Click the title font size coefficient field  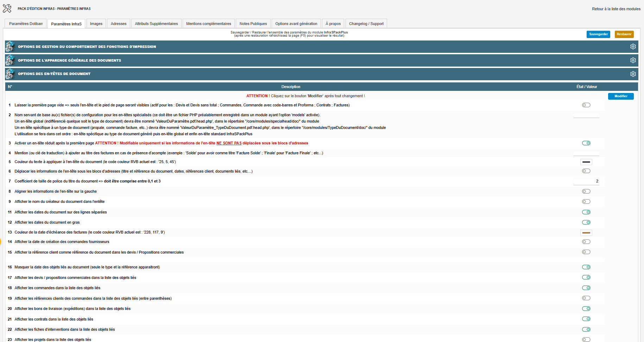586,181
